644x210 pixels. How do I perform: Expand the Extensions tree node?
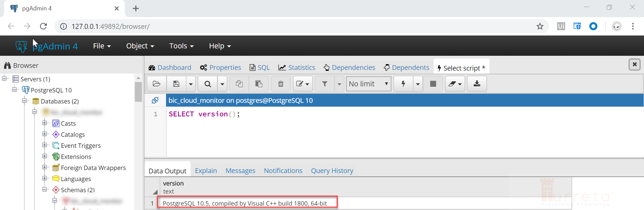point(45,156)
